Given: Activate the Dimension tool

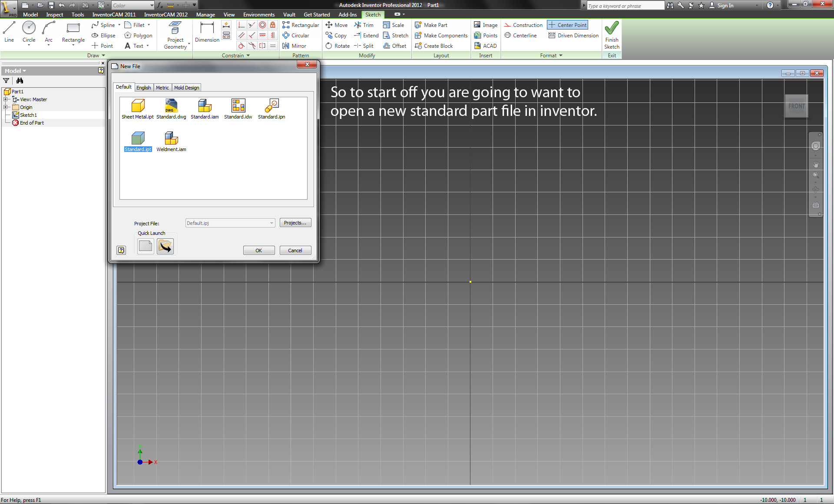Looking at the screenshot, I should click(207, 32).
